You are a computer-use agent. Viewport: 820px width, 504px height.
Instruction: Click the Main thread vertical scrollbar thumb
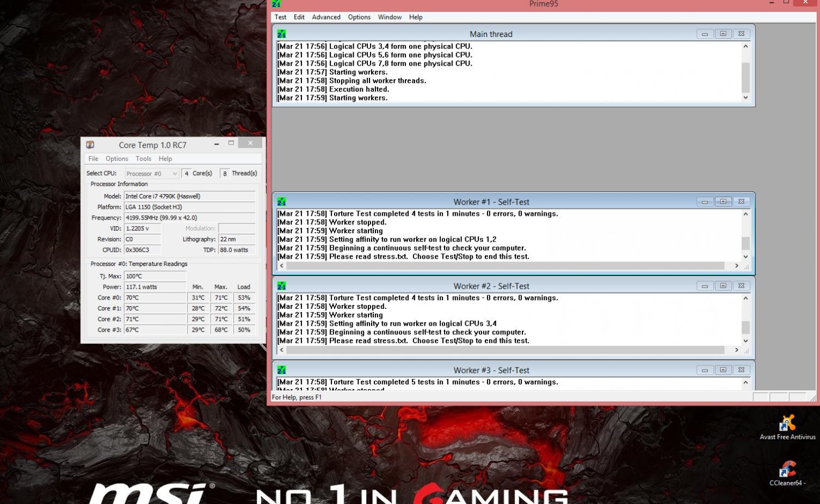745,77
